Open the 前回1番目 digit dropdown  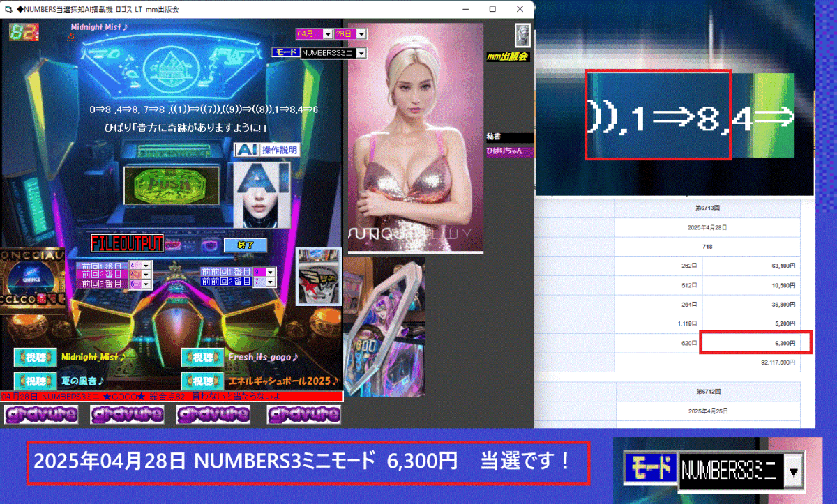point(146,266)
